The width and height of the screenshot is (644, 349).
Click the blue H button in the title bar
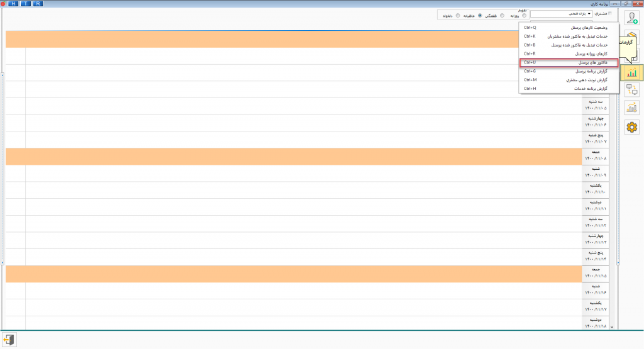tap(13, 4)
